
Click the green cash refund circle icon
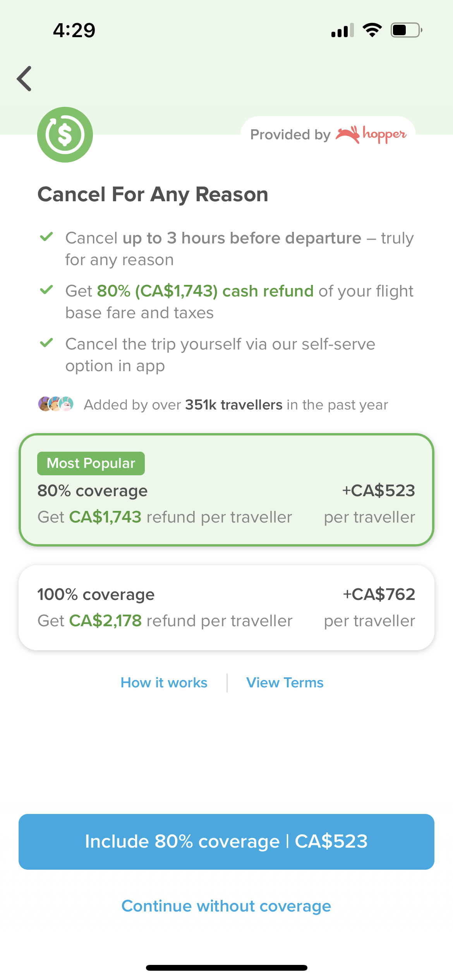[x=65, y=134]
